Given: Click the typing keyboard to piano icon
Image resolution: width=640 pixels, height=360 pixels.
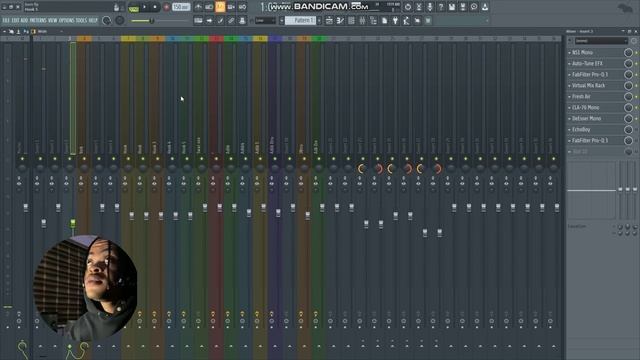Looking at the screenshot, I should [x=198, y=20].
